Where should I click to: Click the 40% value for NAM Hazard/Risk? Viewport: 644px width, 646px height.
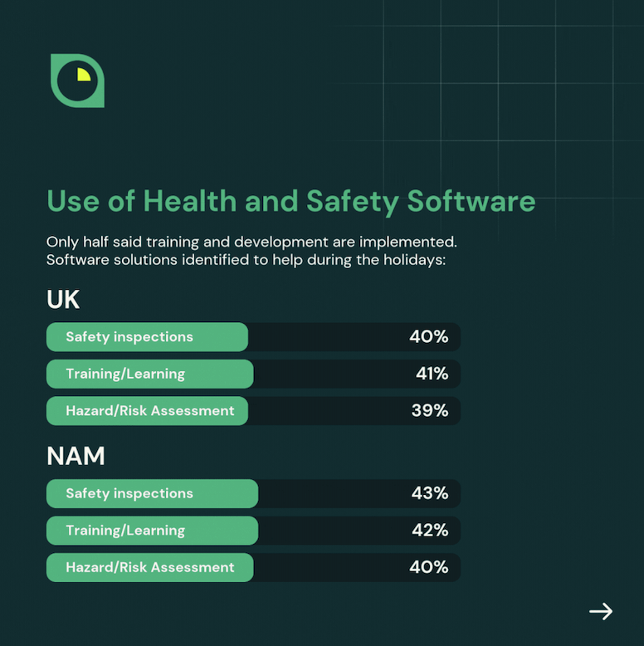(x=428, y=567)
